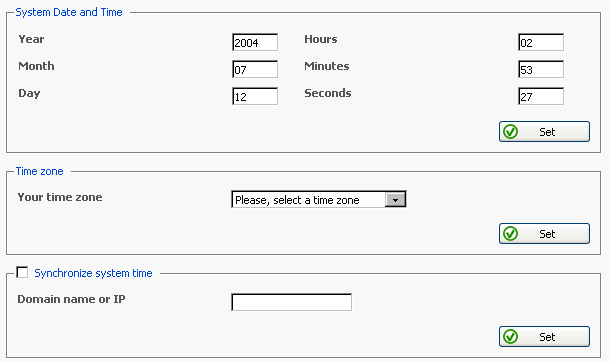Click the green checkmark icon in Synchronize section

pos(510,336)
